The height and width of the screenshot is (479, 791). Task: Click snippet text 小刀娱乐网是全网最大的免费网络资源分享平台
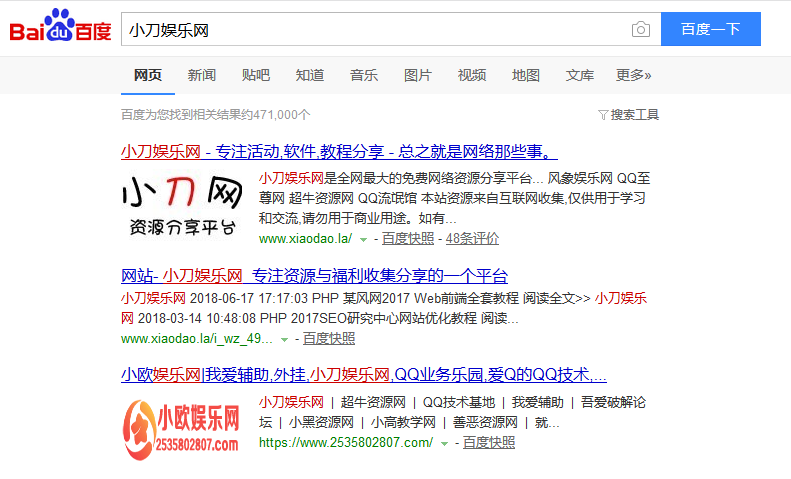pyautogui.click(x=396, y=178)
